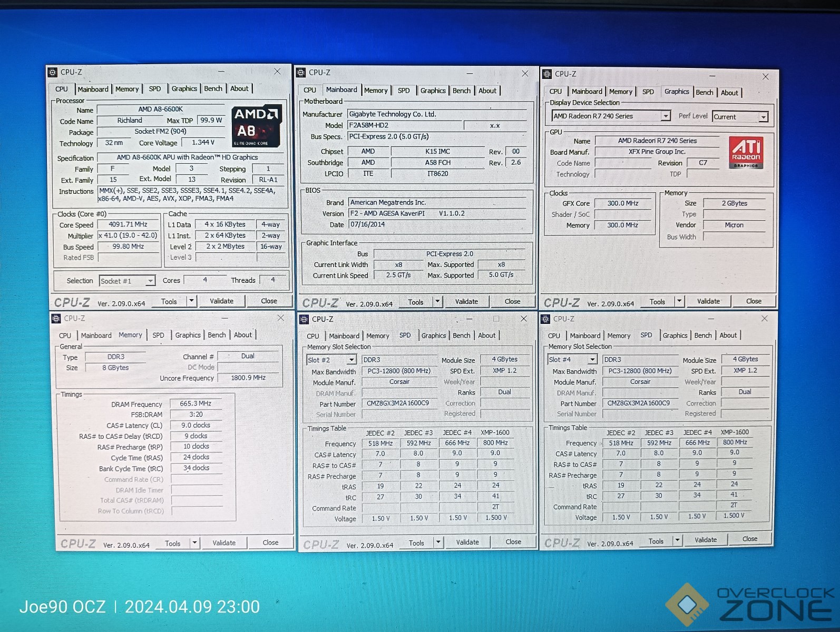Switch to the Mainboard tab in the CPU window
840x632 pixels.
(93, 90)
